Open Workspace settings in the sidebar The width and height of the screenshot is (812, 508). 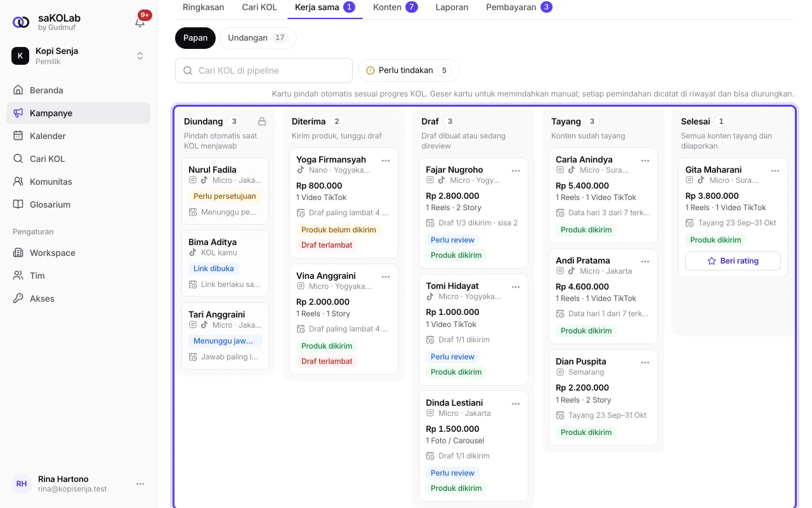(79, 253)
